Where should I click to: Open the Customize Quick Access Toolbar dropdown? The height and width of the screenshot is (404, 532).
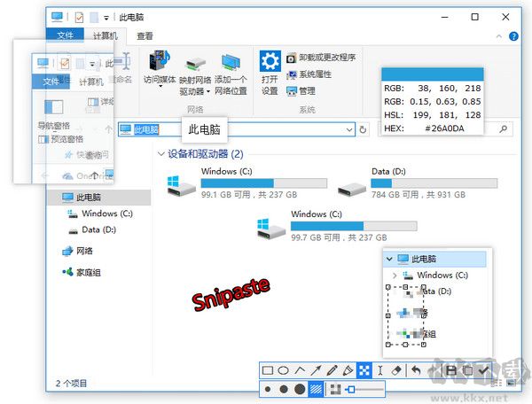pos(106,18)
